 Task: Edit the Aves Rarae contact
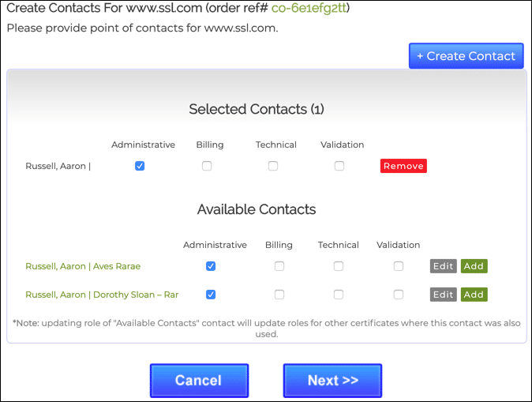(x=444, y=266)
